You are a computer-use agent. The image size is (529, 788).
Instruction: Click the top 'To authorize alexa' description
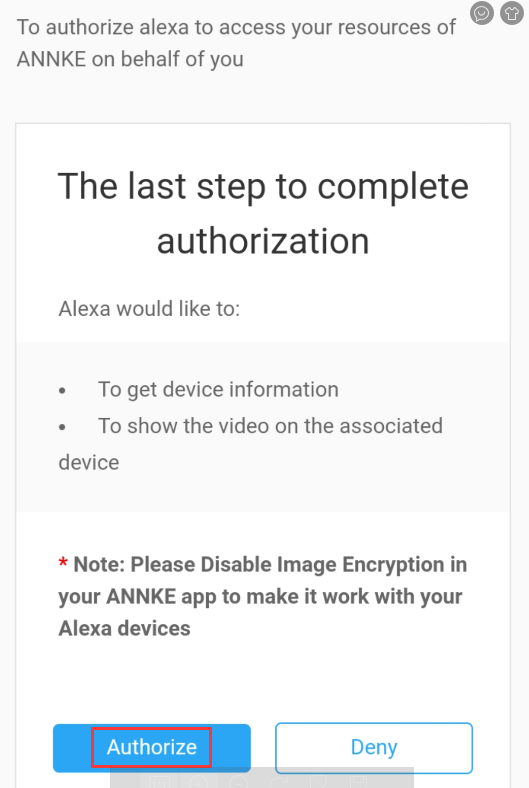(236, 43)
